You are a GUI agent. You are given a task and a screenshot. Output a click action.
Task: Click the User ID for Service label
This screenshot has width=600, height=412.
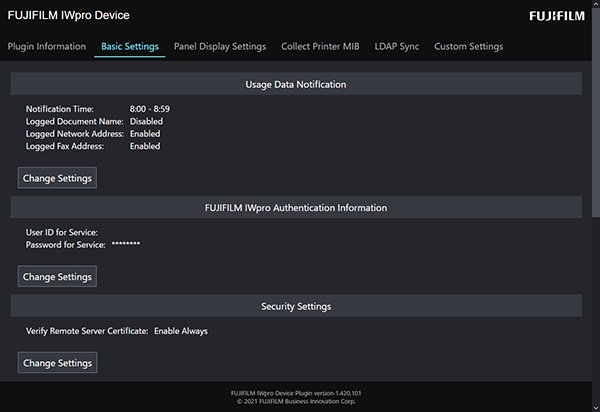coord(62,232)
